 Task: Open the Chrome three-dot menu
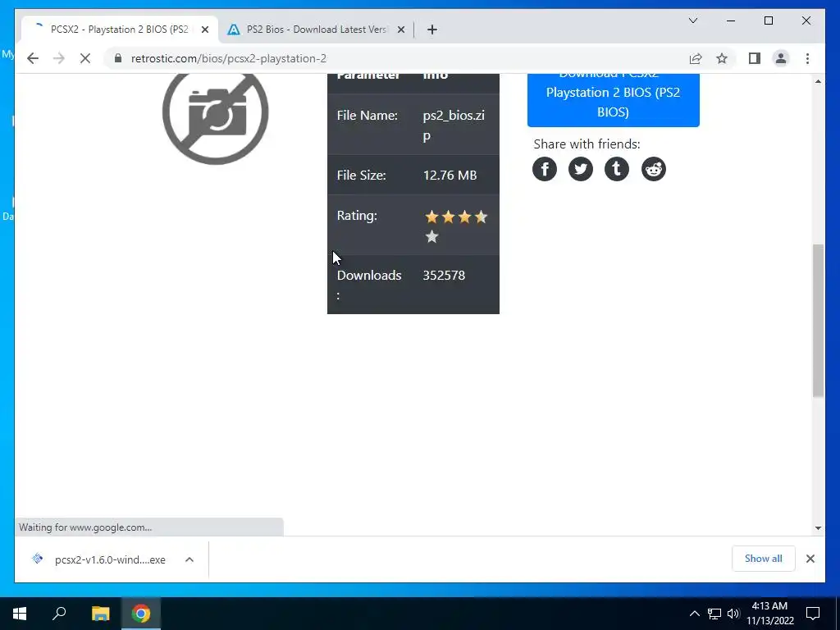click(807, 58)
